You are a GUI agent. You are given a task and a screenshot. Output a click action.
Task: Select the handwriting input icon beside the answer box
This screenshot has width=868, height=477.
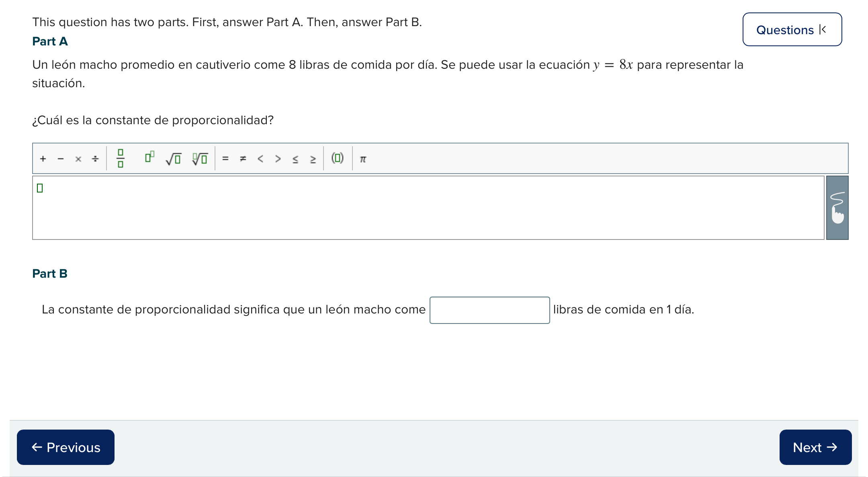click(837, 207)
